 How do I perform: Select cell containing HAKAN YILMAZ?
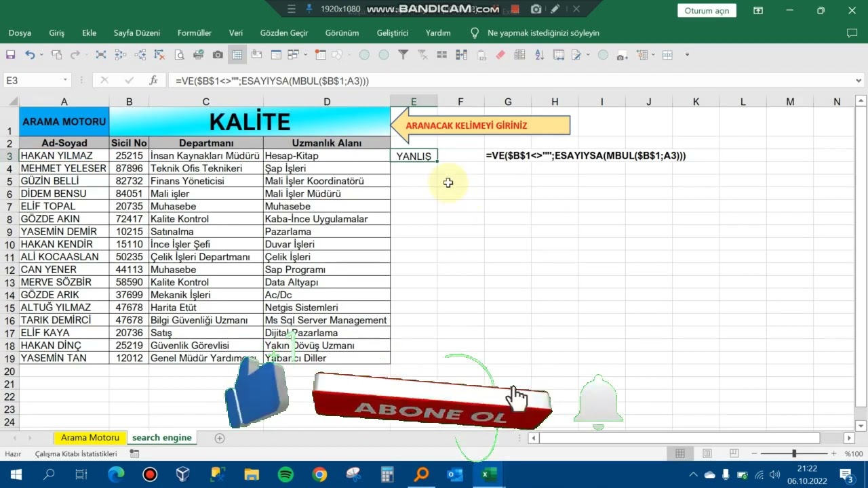point(64,156)
